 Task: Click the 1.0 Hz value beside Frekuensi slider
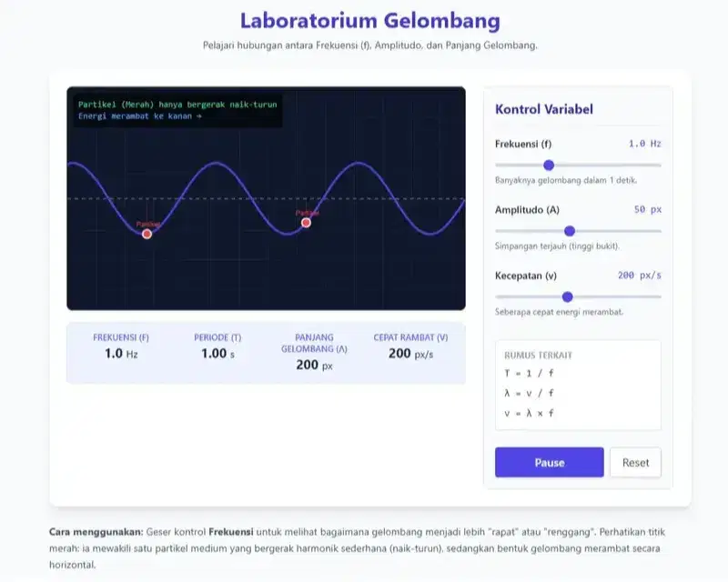(644, 144)
